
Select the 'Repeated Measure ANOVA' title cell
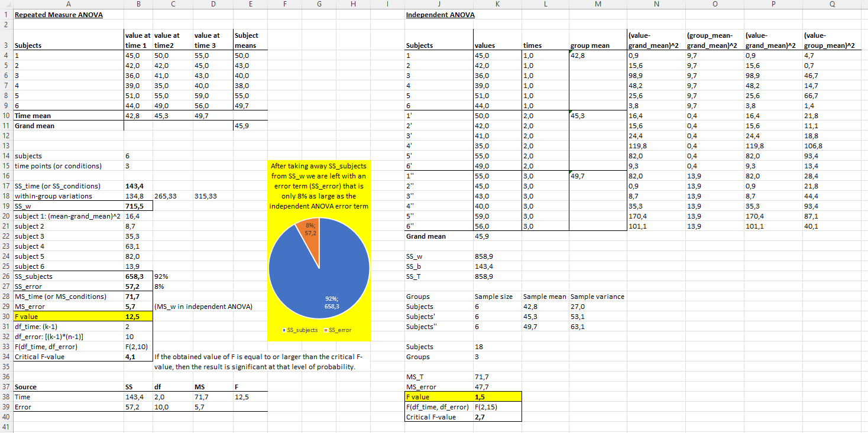click(68, 15)
